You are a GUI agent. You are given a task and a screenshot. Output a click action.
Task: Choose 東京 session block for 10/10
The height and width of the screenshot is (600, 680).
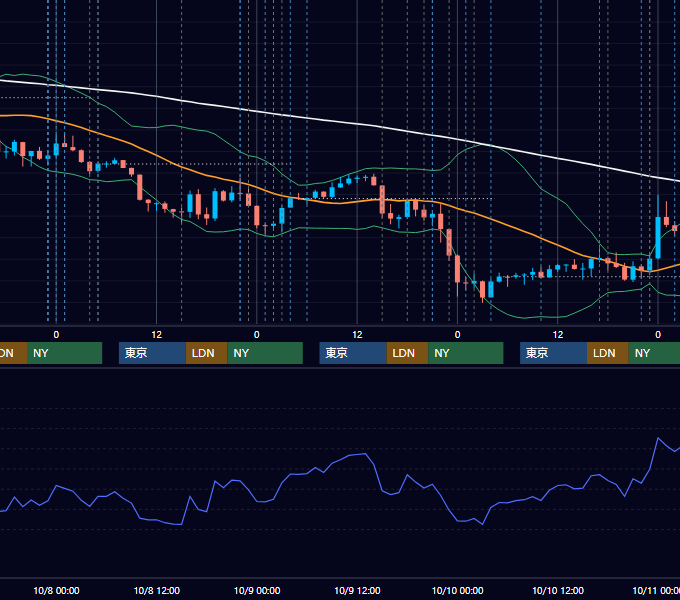coord(553,353)
